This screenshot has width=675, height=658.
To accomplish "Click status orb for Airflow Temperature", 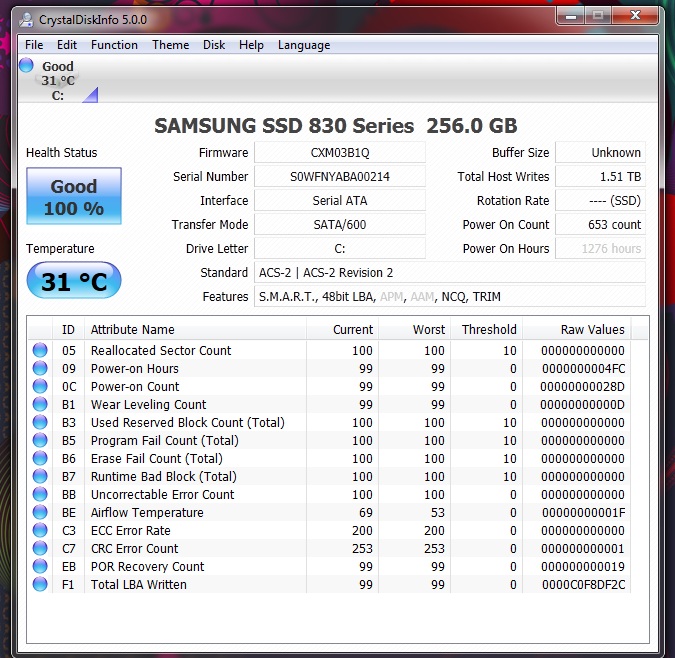I will [40, 512].
